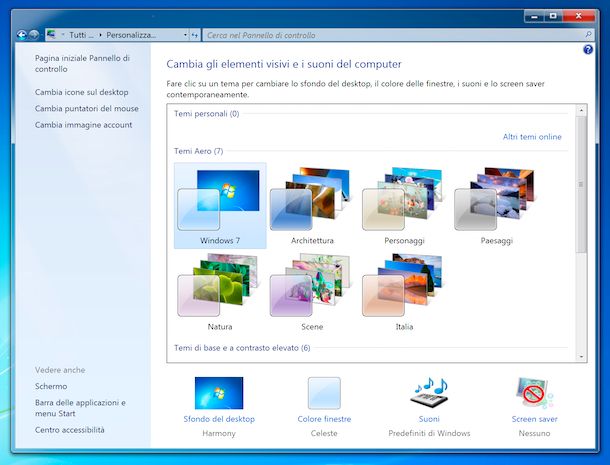610x465 pixels.
Task: Click Temi di base e a contrasto elevato heading
Action: pyautogui.click(x=242, y=348)
